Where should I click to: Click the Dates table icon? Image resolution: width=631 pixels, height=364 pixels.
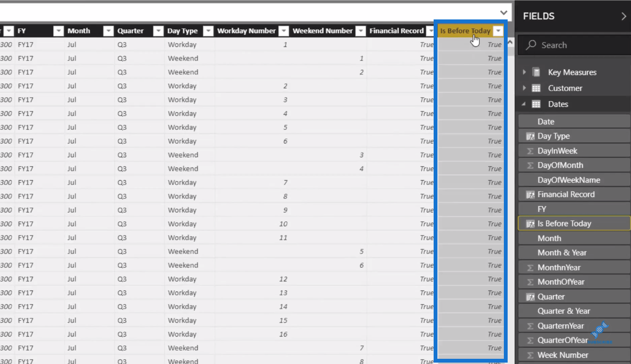coord(536,104)
